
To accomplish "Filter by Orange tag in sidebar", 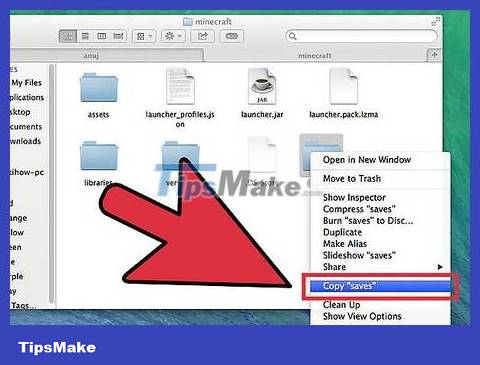I will tap(18, 218).
